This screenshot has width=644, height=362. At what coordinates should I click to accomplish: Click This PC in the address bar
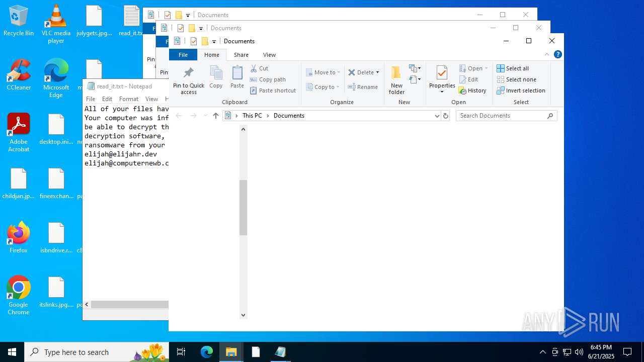252,116
